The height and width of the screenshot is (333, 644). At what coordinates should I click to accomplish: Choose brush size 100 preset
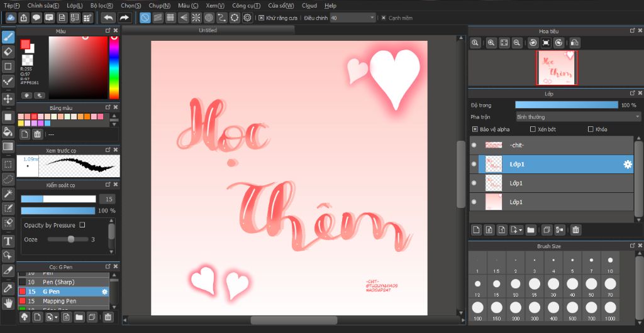tap(477, 310)
